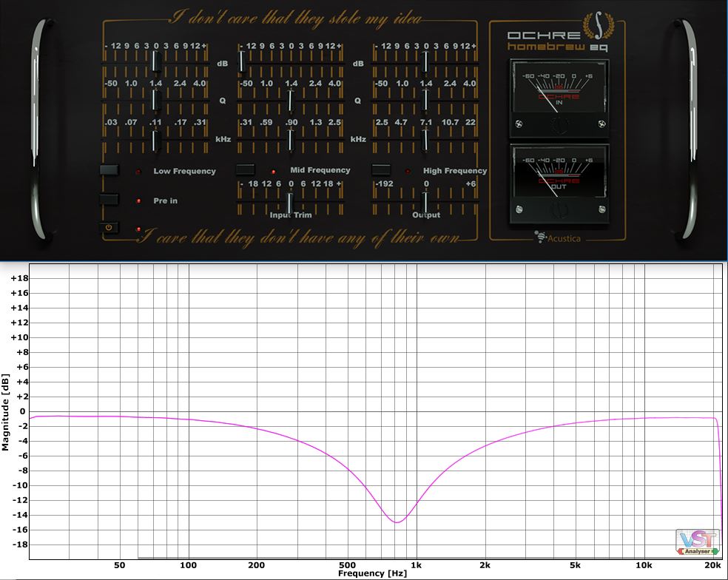
Task: Click the Magnitude [dB] axis label
Action: pyautogui.click(x=6, y=412)
